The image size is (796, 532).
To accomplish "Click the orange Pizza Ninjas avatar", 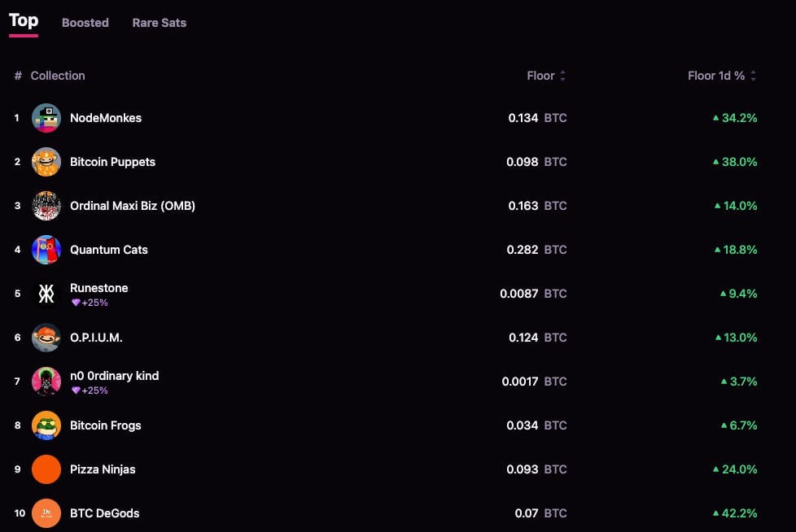I will coord(46,469).
